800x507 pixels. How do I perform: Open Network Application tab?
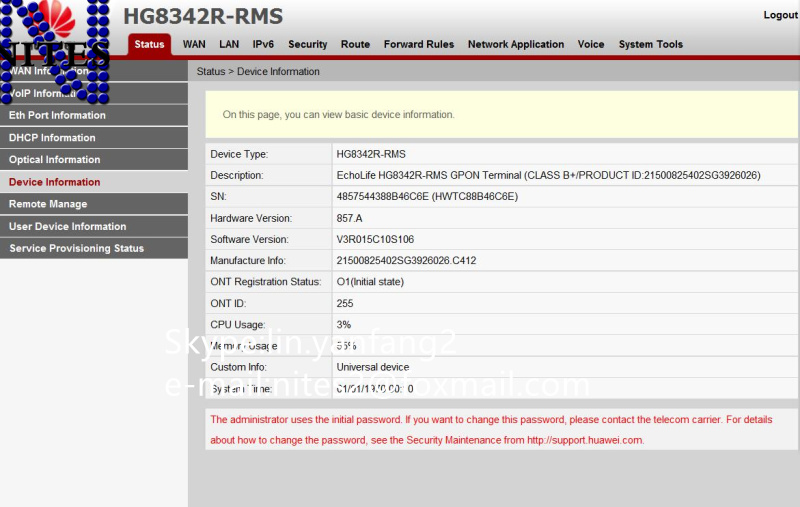516,44
